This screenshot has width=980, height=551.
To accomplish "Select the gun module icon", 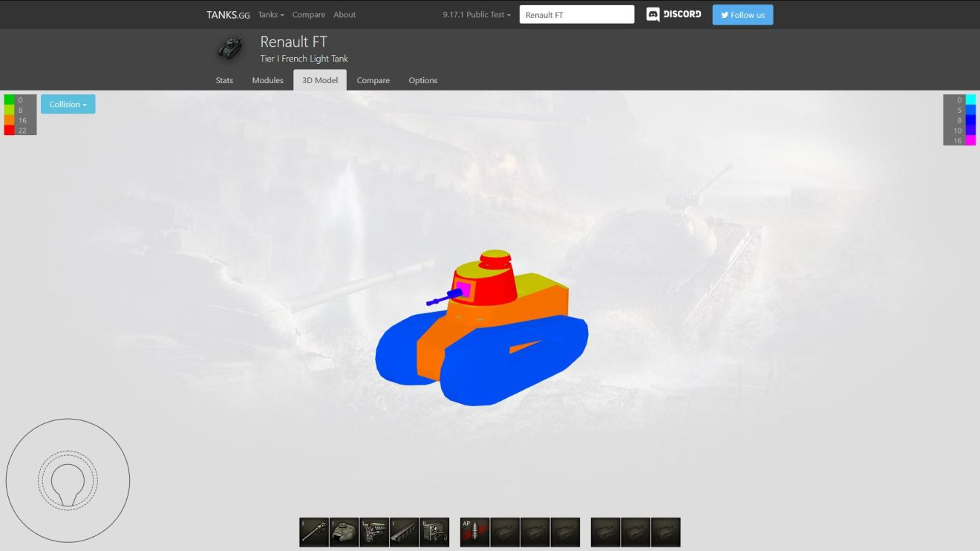I will tap(314, 532).
